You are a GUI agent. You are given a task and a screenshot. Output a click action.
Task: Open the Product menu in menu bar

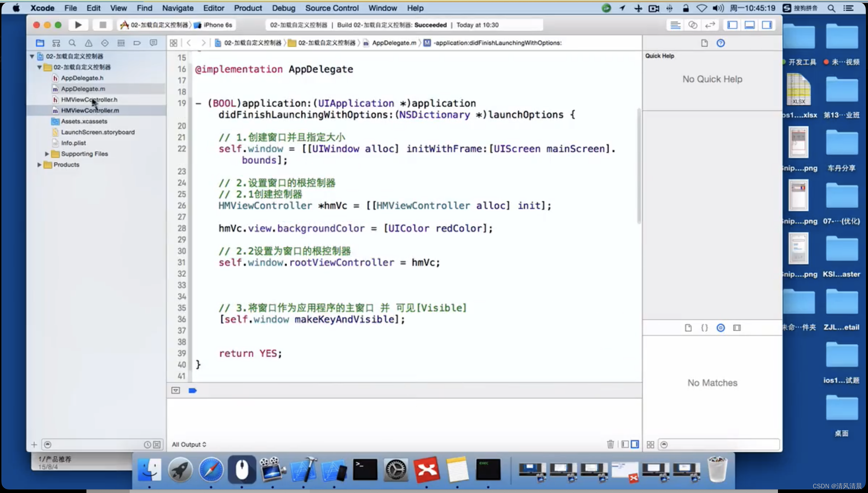pos(247,8)
